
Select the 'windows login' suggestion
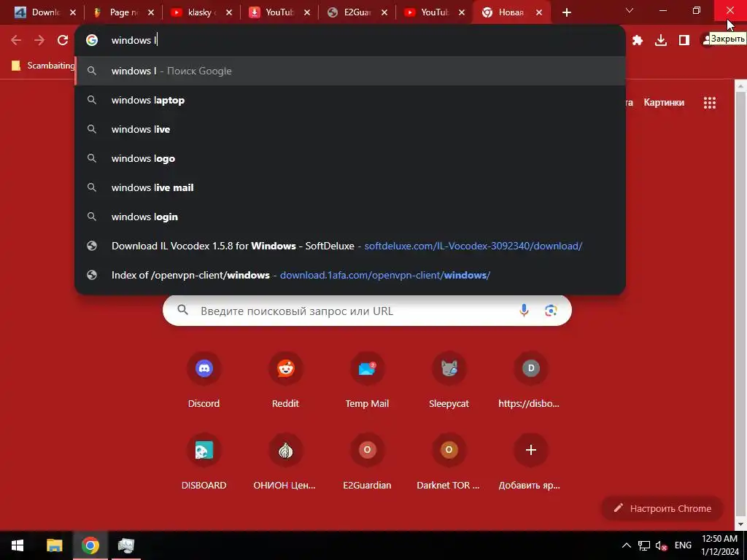point(350,217)
